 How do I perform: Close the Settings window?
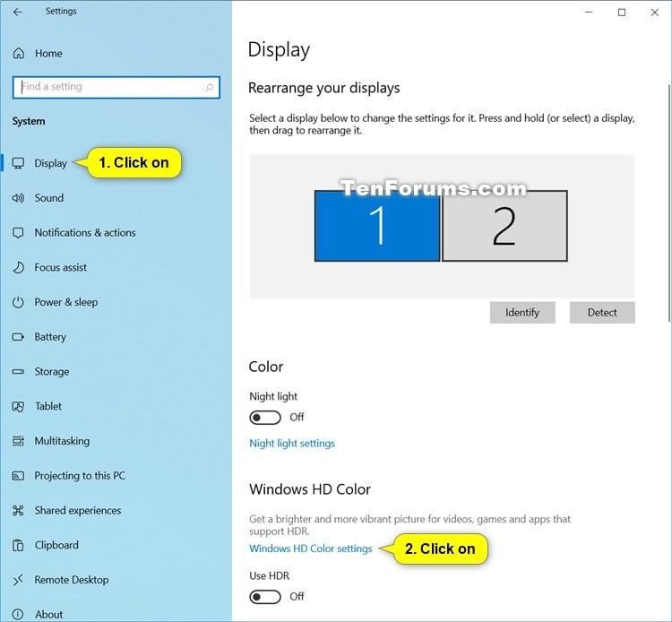[654, 13]
